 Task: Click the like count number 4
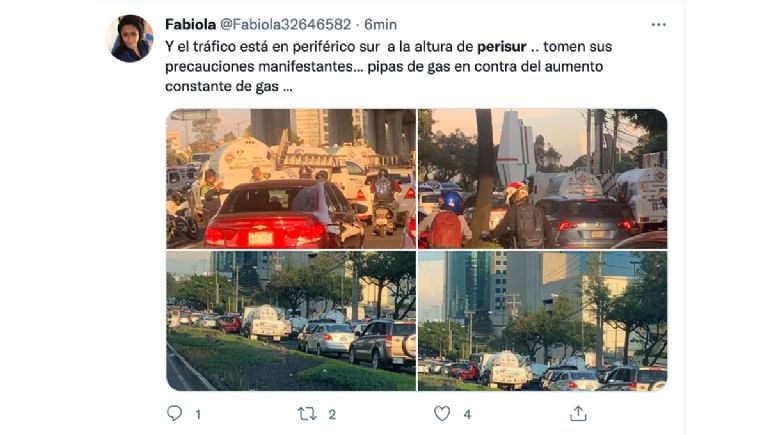pos(467,415)
